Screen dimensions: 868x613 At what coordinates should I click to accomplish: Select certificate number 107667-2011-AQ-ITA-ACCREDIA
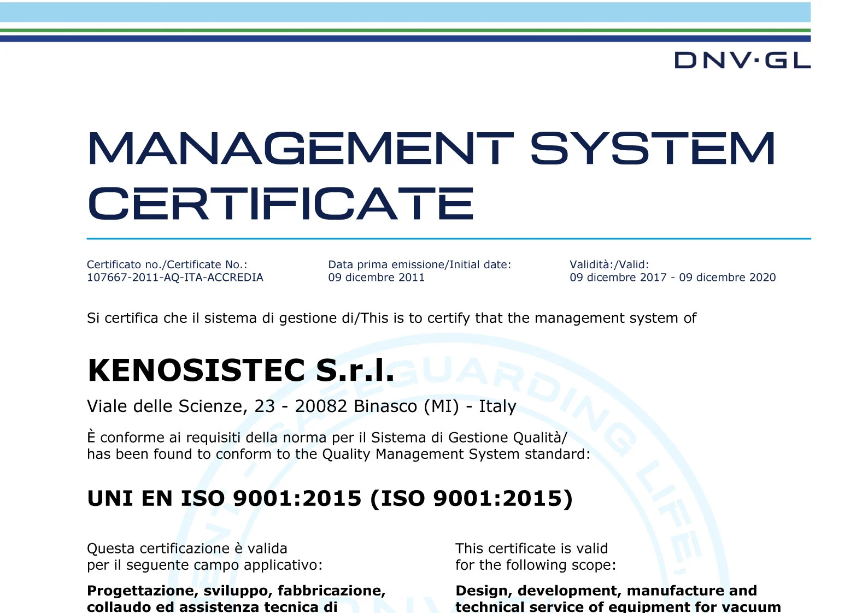(175, 278)
